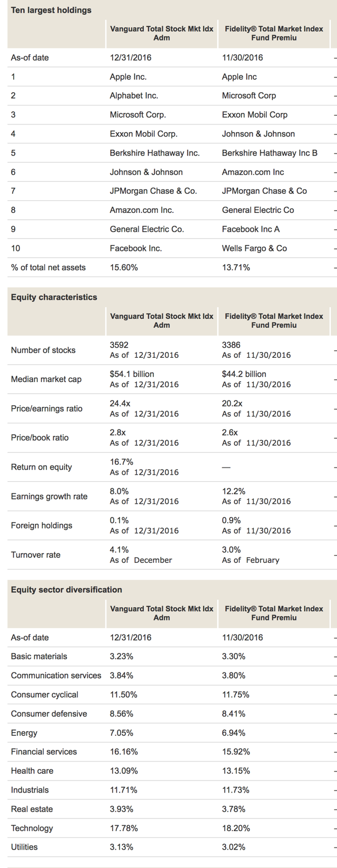Click "Apple Inc." in the Vanguard column

pyautogui.click(x=128, y=77)
